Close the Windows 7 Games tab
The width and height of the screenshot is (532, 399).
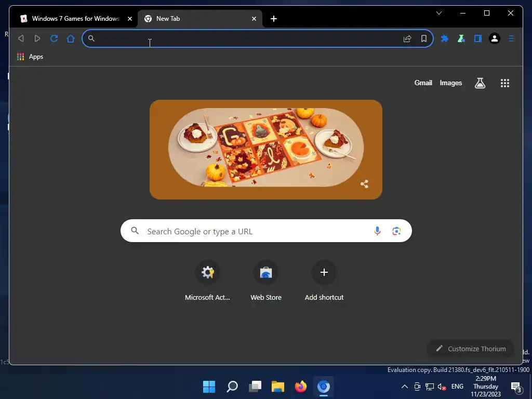pos(129,19)
